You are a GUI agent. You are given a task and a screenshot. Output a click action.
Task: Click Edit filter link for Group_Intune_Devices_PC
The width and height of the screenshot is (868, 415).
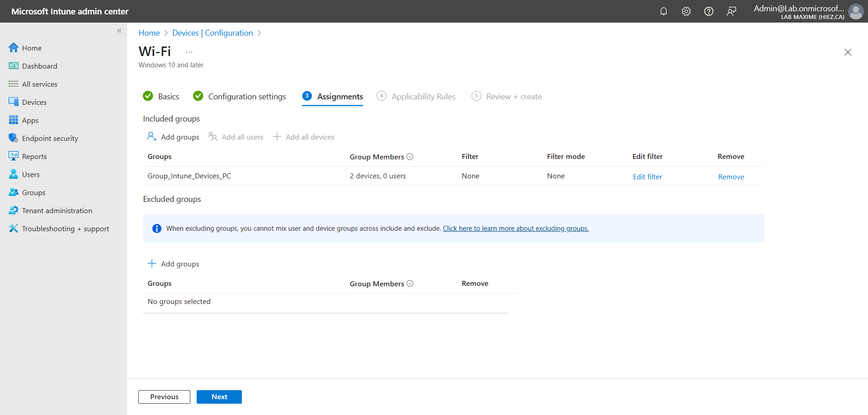tap(647, 177)
